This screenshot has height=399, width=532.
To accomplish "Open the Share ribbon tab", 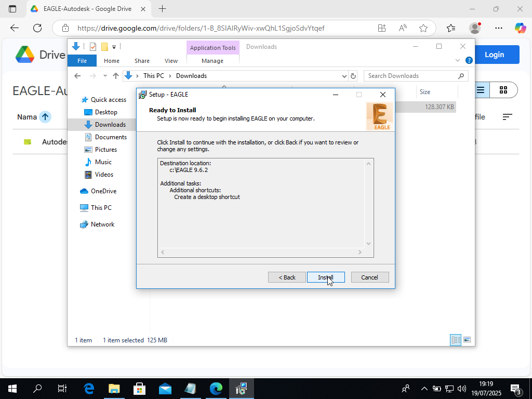I will [142, 61].
